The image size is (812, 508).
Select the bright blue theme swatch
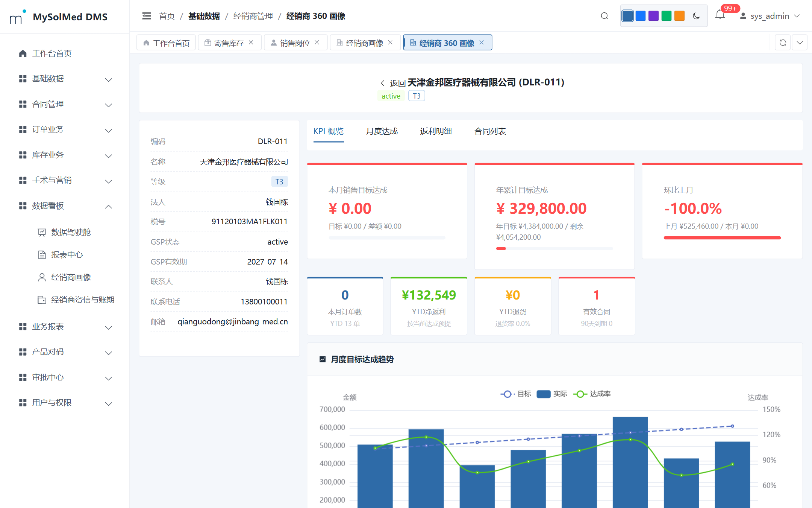click(641, 16)
